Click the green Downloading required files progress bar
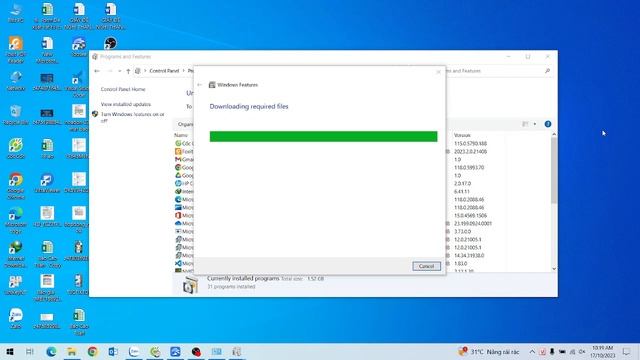The width and height of the screenshot is (640, 360). [323, 136]
